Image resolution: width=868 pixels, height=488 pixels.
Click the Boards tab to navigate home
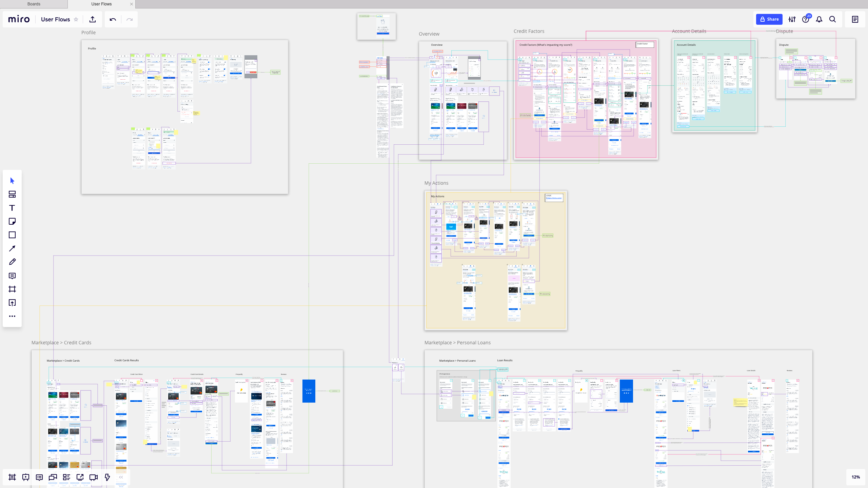(33, 4)
